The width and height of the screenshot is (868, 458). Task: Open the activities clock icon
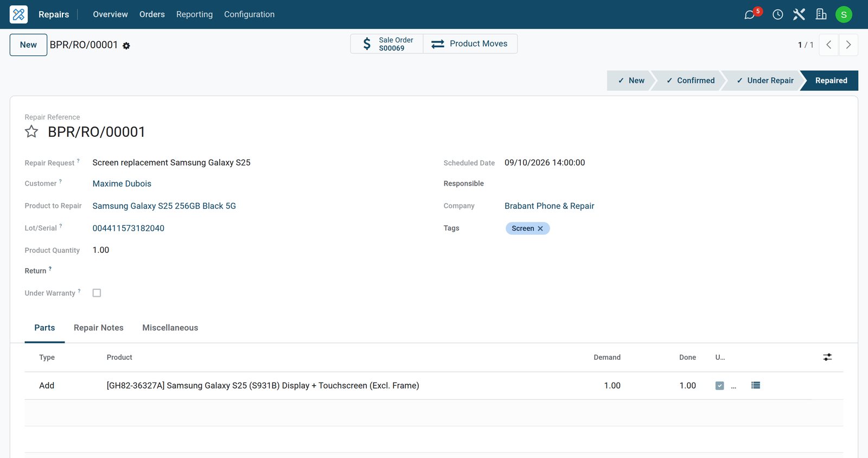click(778, 15)
